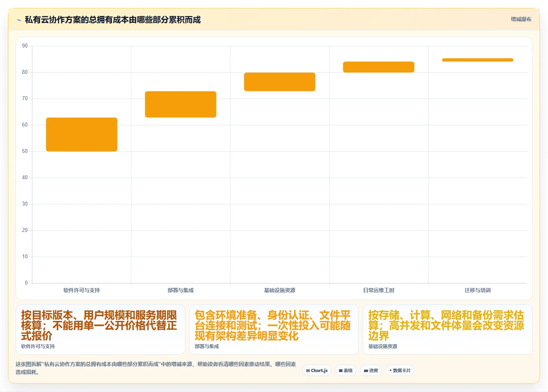This screenshot has height=392, width=548.
Task: Open the card about 包含环境准备、身份认证
Action: pyautogui.click(x=274, y=329)
